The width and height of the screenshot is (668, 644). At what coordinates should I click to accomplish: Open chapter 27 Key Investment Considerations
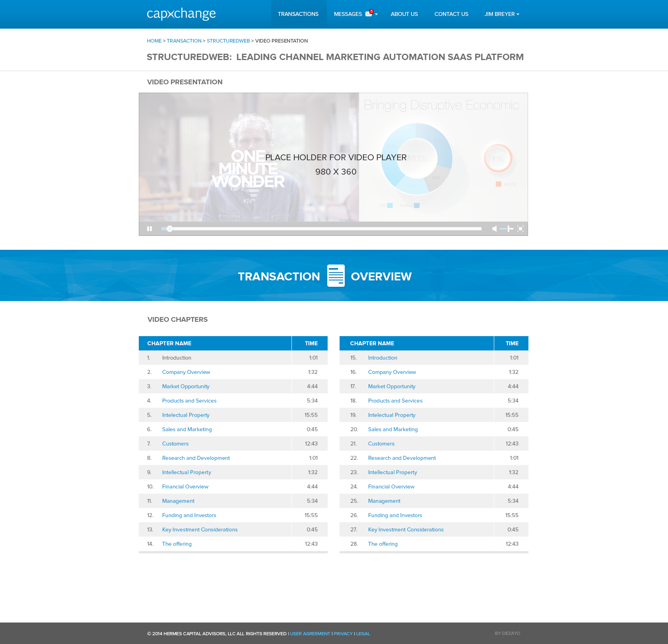tap(406, 529)
